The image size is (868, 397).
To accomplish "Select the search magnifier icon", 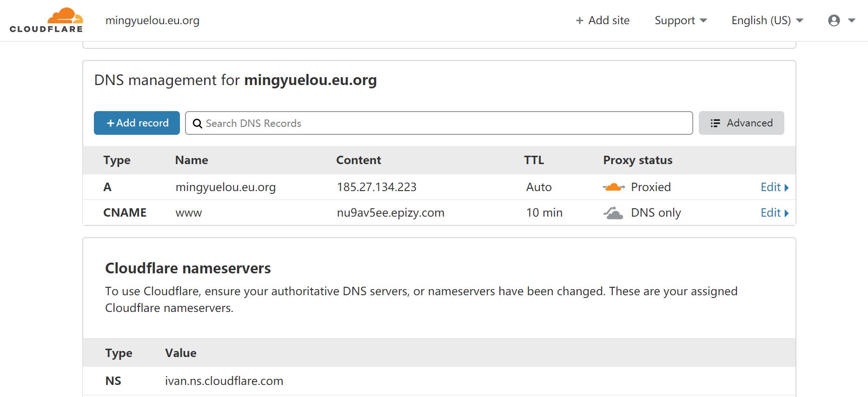I will pos(198,123).
